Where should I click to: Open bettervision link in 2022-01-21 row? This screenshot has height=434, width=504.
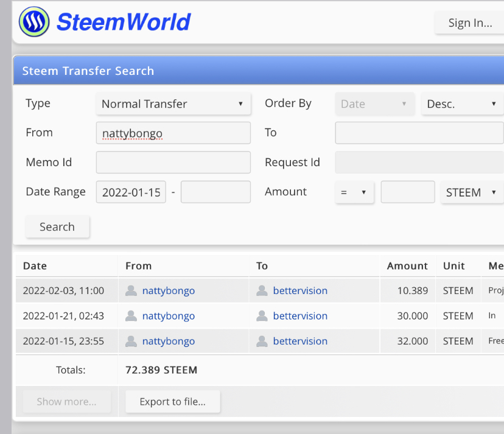click(x=300, y=316)
